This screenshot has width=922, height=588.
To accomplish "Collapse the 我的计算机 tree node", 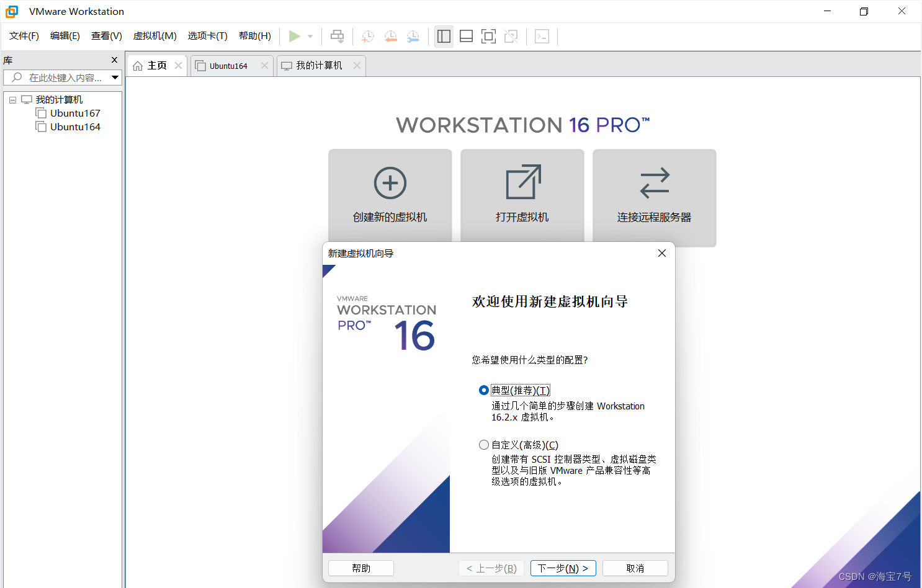I will pyautogui.click(x=12, y=100).
